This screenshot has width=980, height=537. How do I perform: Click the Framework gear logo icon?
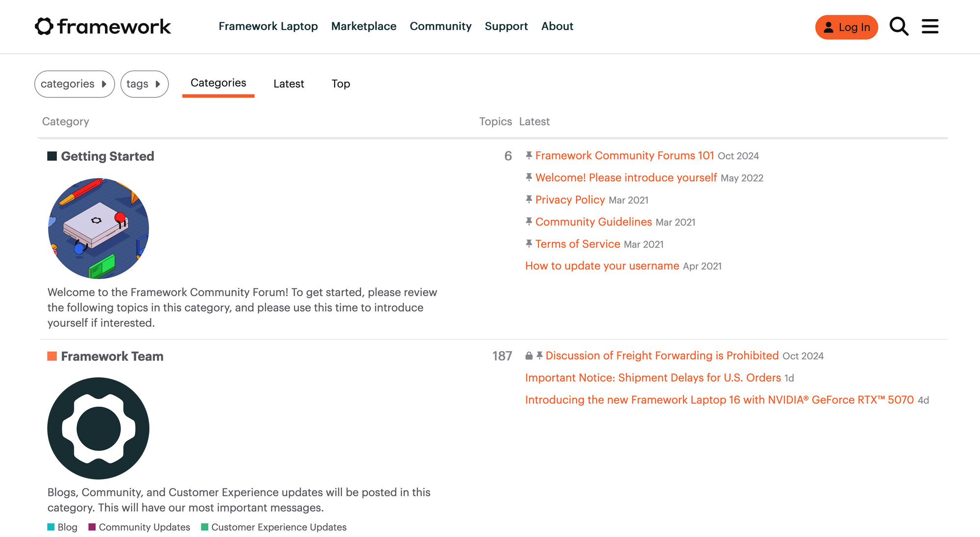coord(44,26)
